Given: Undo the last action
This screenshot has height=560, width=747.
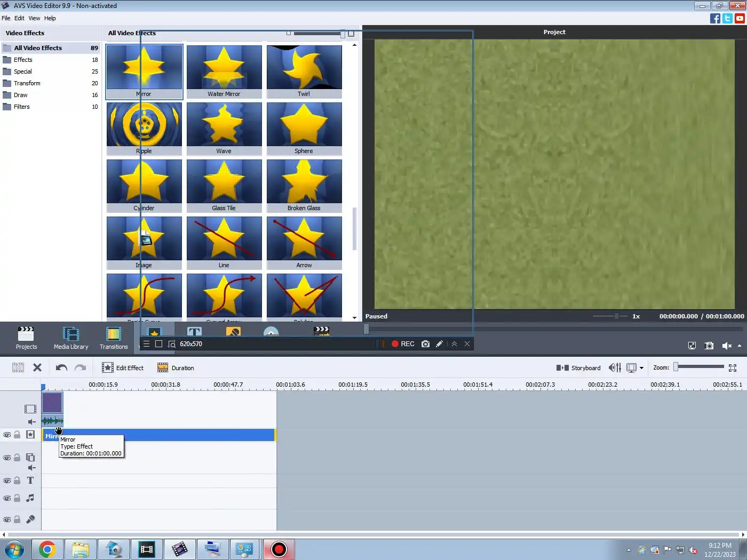Looking at the screenshot, I should (x=61, y=367).
